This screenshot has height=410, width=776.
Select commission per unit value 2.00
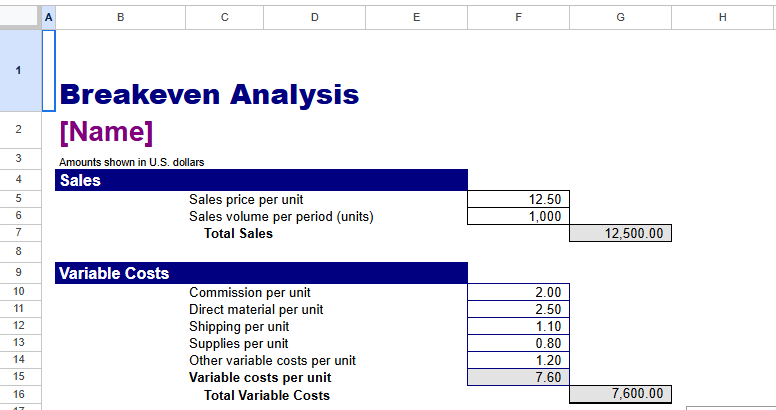pyautogui.click(x=517, y=292)
